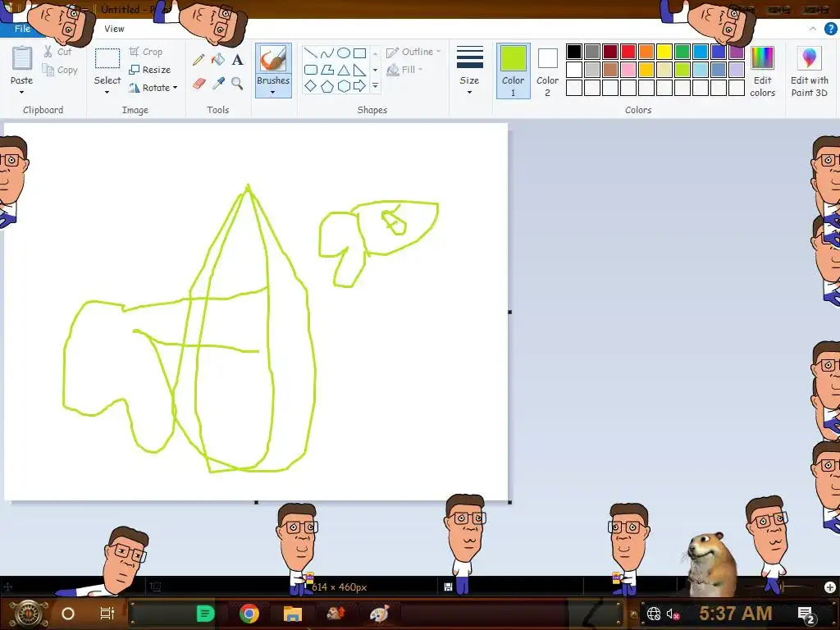Screen dimensions: 840x630
Task: Choose the Rounded rectangle shape
Action: pyautogui.click(x=311, y=70)
